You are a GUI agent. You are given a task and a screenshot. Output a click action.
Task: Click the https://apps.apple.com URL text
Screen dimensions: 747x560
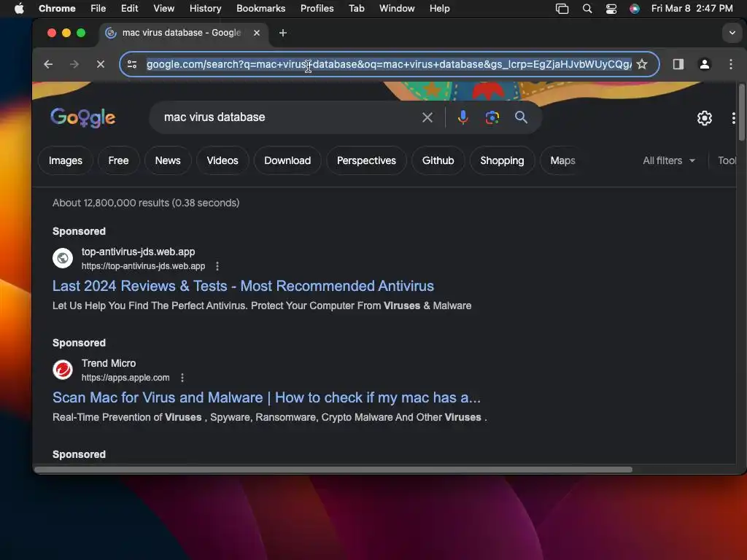(x=125, y=378)
